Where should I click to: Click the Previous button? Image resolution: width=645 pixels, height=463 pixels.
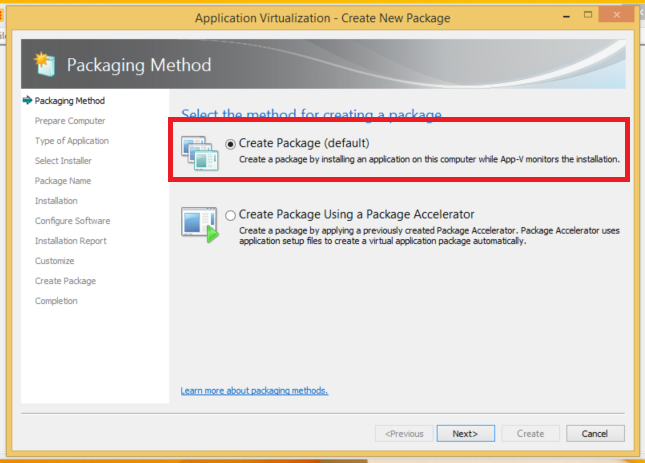click(x=405, y=433)
